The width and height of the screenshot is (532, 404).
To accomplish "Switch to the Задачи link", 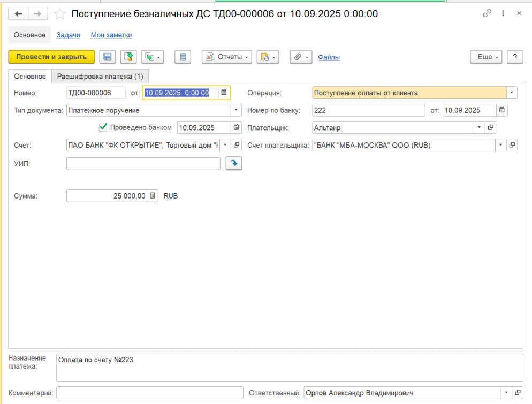I will pos(68,35).
